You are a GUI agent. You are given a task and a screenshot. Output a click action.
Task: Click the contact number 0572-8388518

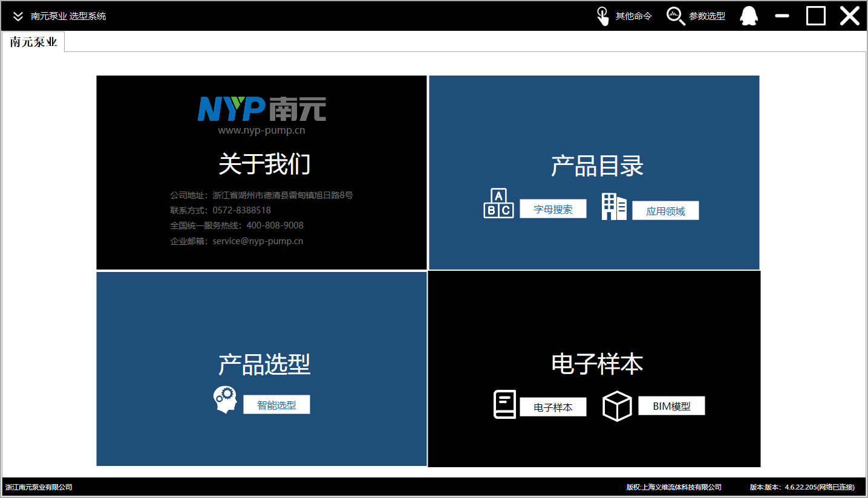point(241,210)
